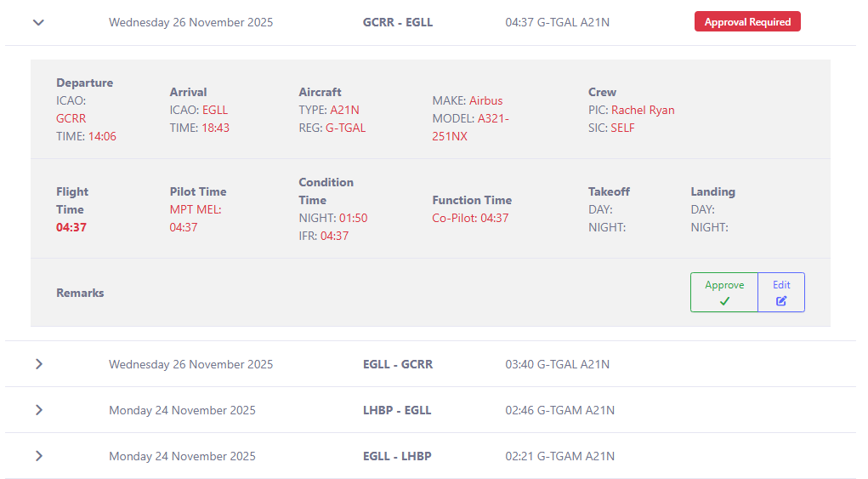Click the pencil Edit icon

point(781,300)
